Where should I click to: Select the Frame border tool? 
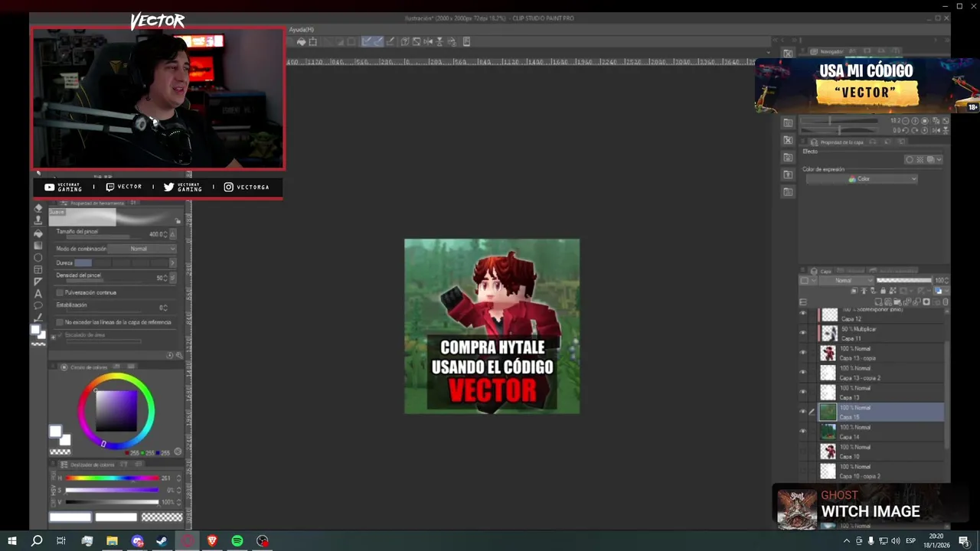pyautogui.click(x=38, y=270)
